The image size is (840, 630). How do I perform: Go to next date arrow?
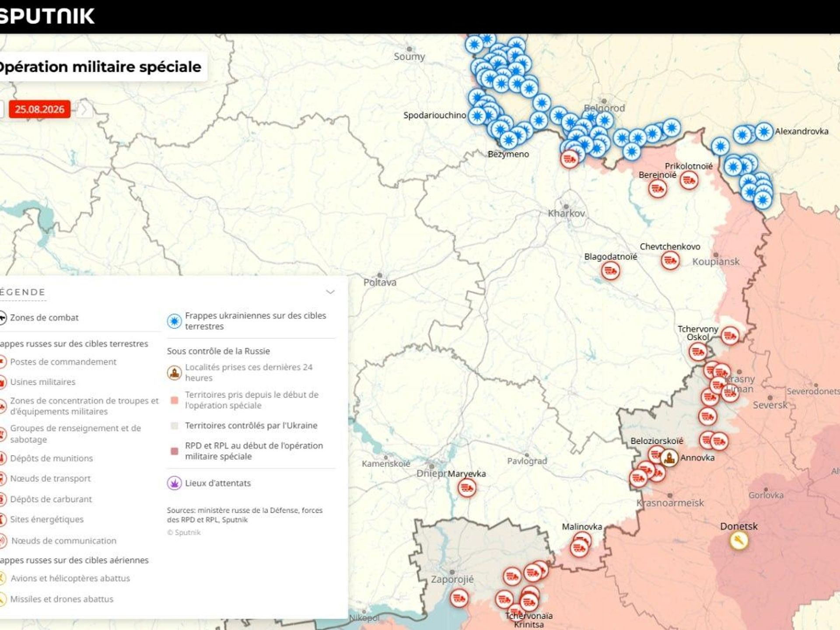pos(85,109)
